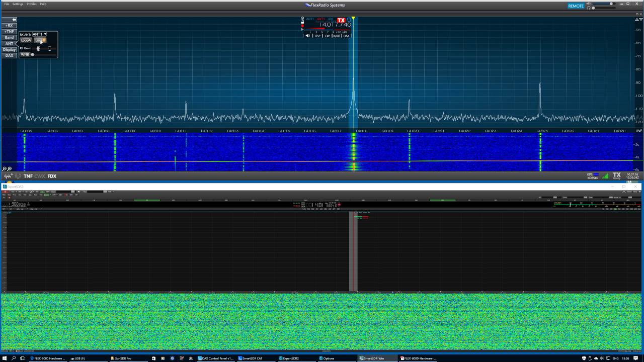This screenshot has height=362, width=644.
Task: Toggle the red TX flag on slice A
Action: click(341, 20)
